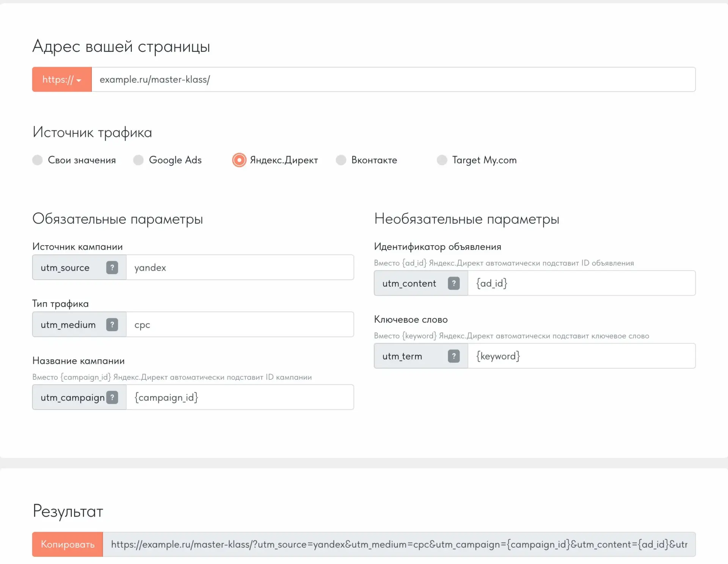Click the Результат heading
728x564 pixels.
click(68, 511)
